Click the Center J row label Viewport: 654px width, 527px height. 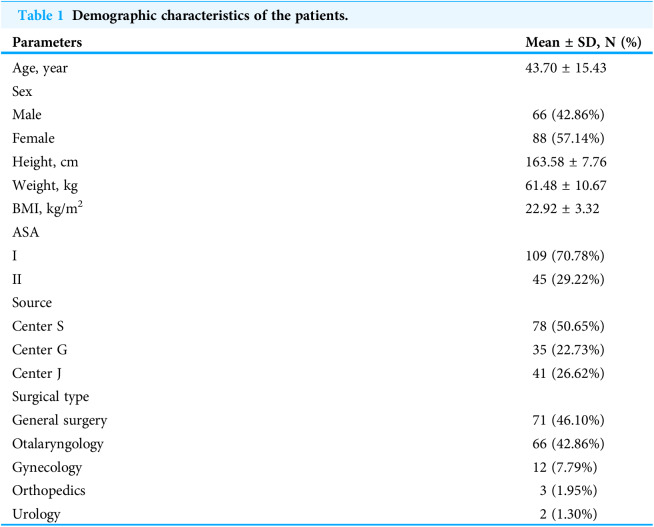point(37,373)
